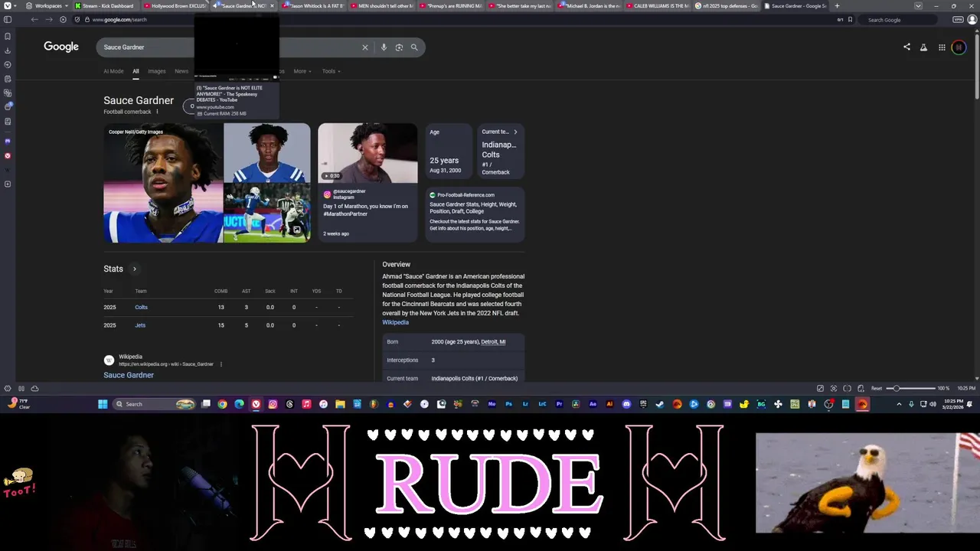The width and height of the screenshot is (980, 551).
Task: Open the Wikipedia link under Overview
Action: tap(396, 322)
